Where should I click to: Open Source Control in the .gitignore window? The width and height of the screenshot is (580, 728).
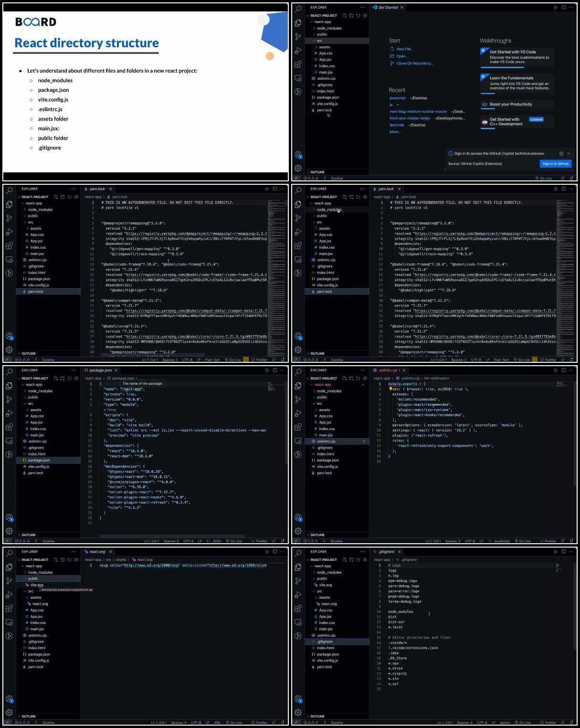[x=298, y=581]
